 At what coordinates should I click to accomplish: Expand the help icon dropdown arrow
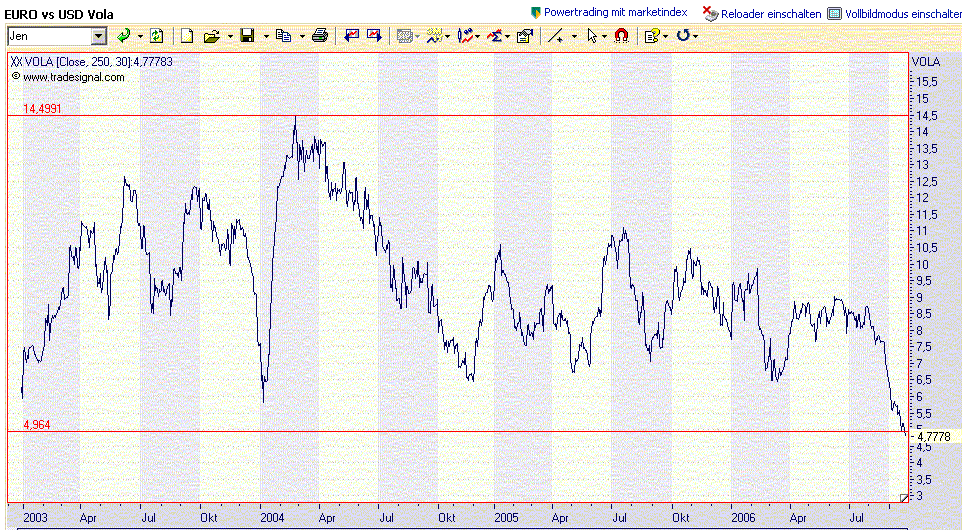pos(666,37)
